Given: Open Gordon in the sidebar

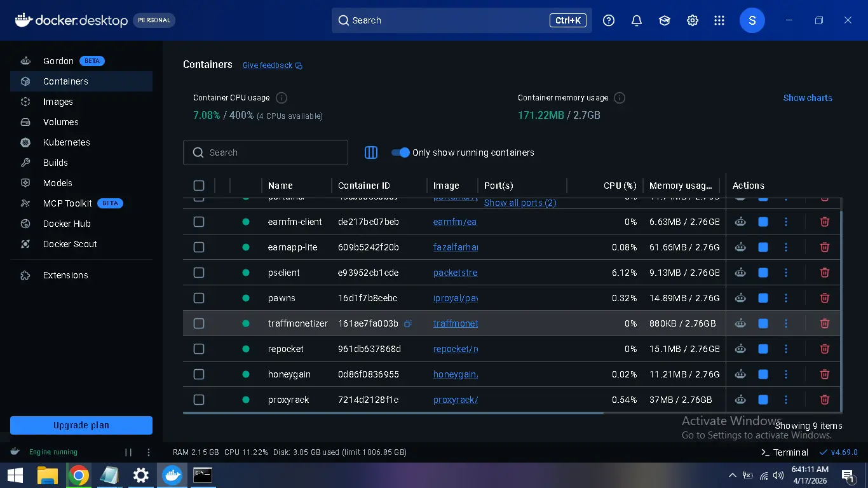Looking at the screenshot, I should tap(81, 61).
